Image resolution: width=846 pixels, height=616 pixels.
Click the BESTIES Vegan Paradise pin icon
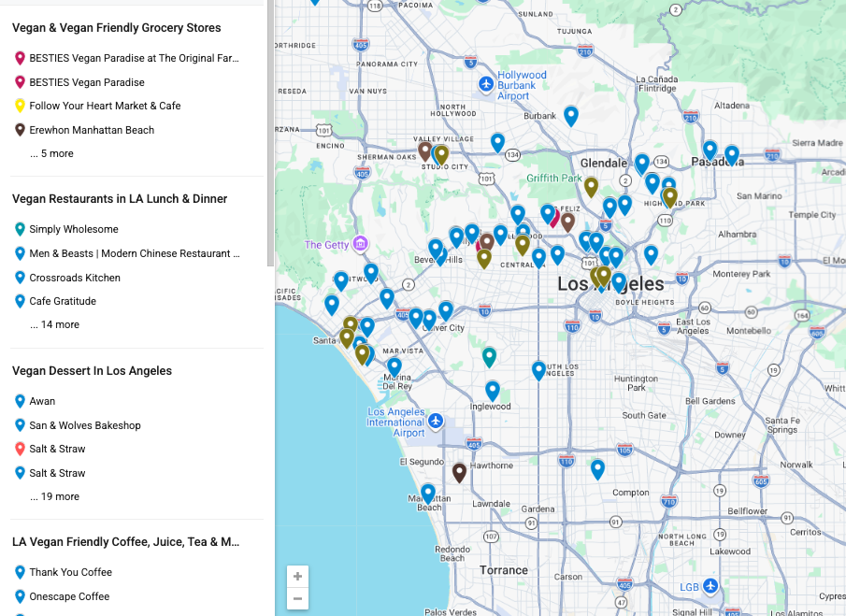pos(19,82)
